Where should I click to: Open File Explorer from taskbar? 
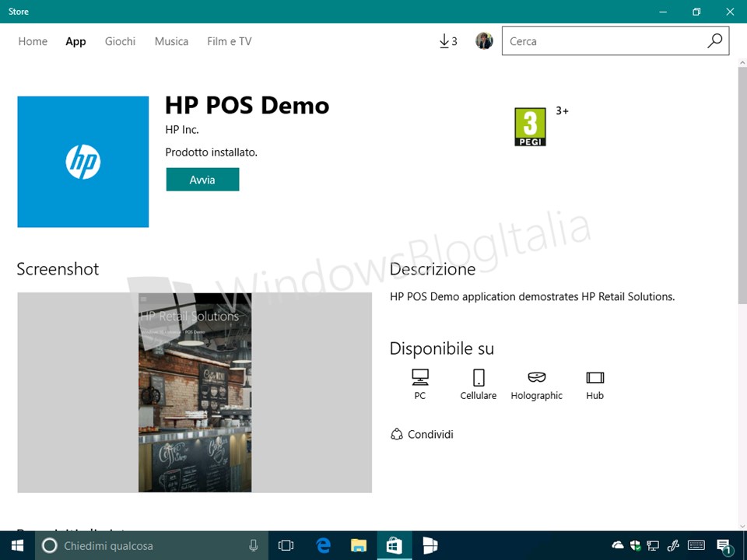[x=359, y=546]
